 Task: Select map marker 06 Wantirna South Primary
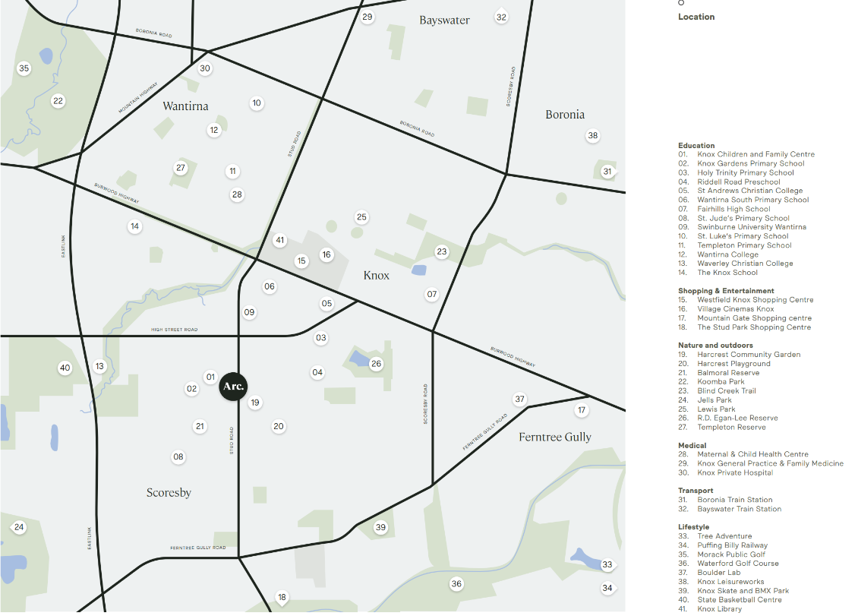click(x=270, y=286)
